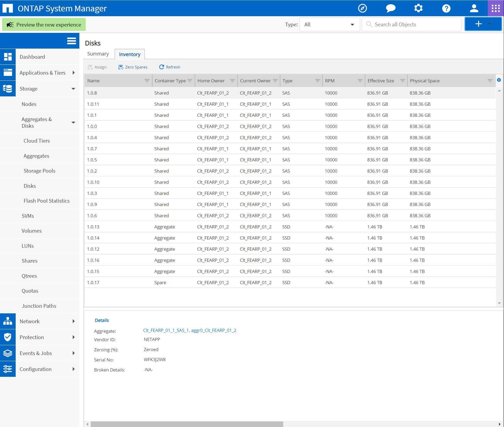Click Preview the new experience button
The width and height of the screenshot is (504, 427).
click(x=44, y=24)
